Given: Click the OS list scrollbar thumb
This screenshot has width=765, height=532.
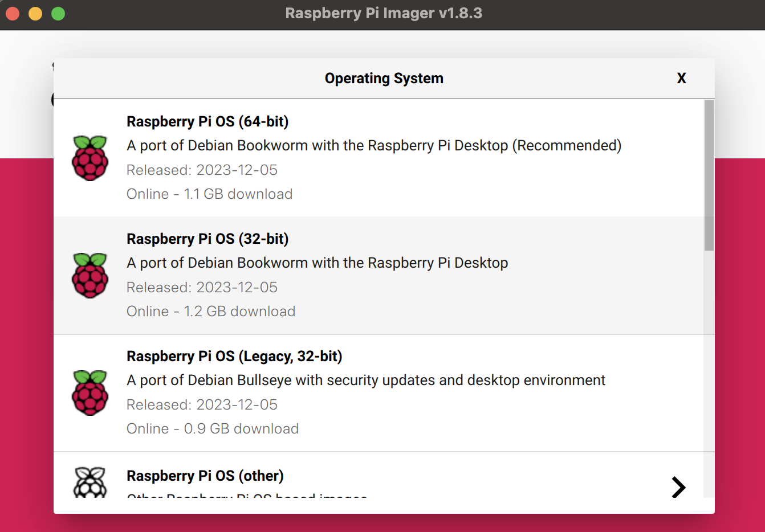Looking at the screenshot, I should click(x=709, y=175).
